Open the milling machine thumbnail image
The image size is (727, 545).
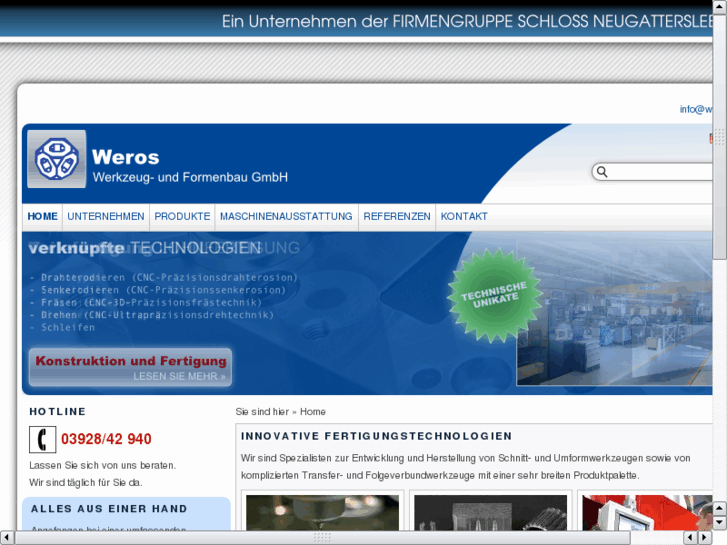point(322,513)
